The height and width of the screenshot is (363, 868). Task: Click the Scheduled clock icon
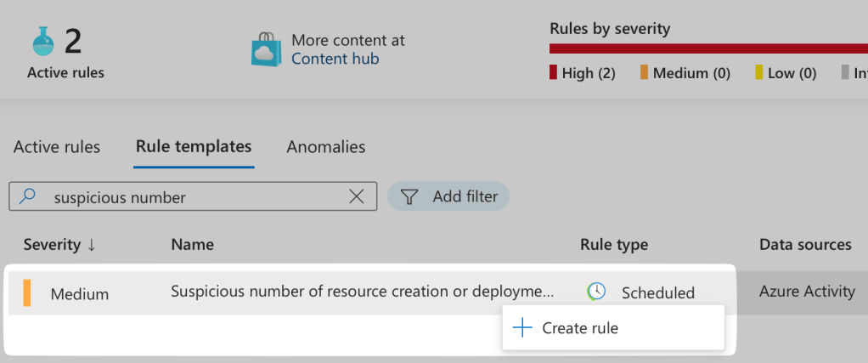point(597,292)
